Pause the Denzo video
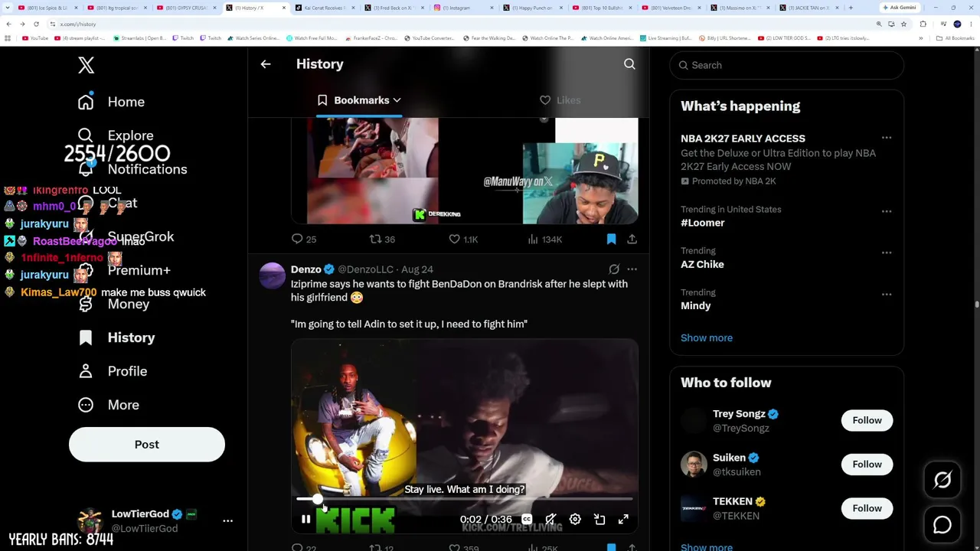This screenshot has width=980, height=551. coord(305,520)
